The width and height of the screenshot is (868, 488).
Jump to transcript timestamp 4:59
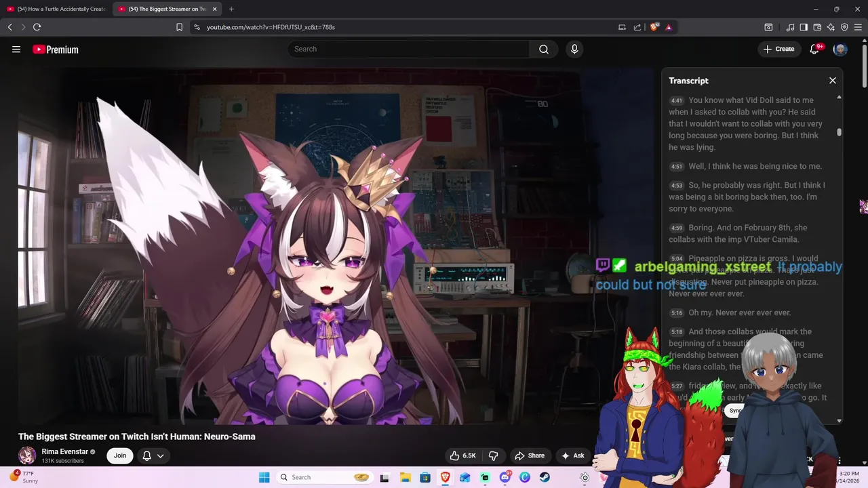(x=677, y=228)
